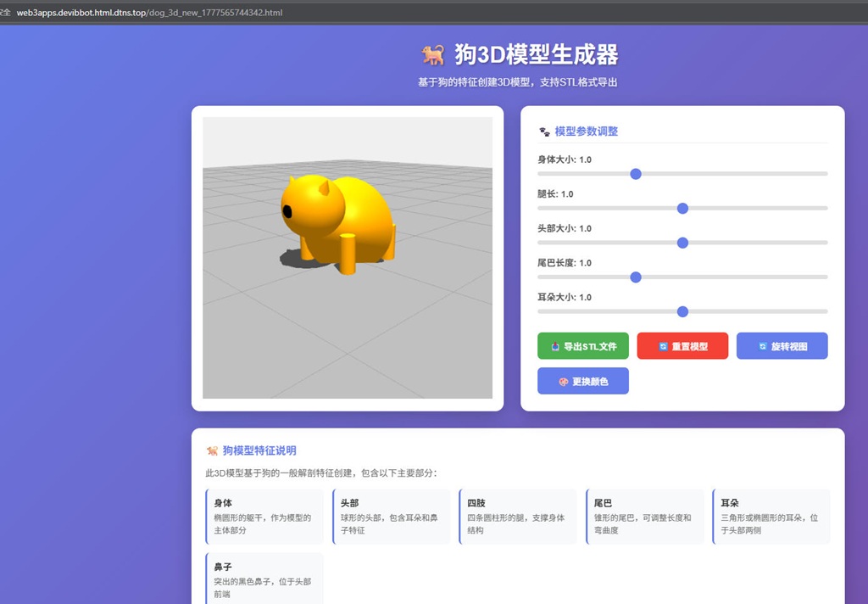Click the 狗3D模型生成器 page title

pos(537,55)
